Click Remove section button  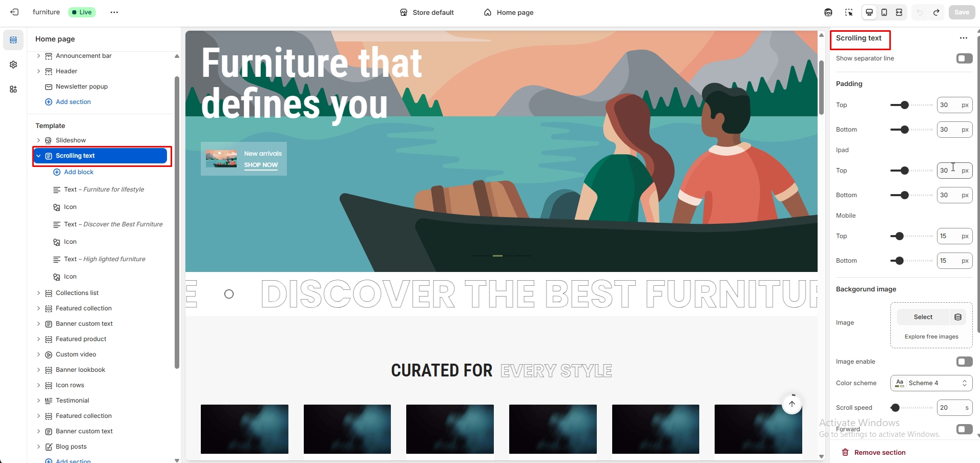point(873,452)
